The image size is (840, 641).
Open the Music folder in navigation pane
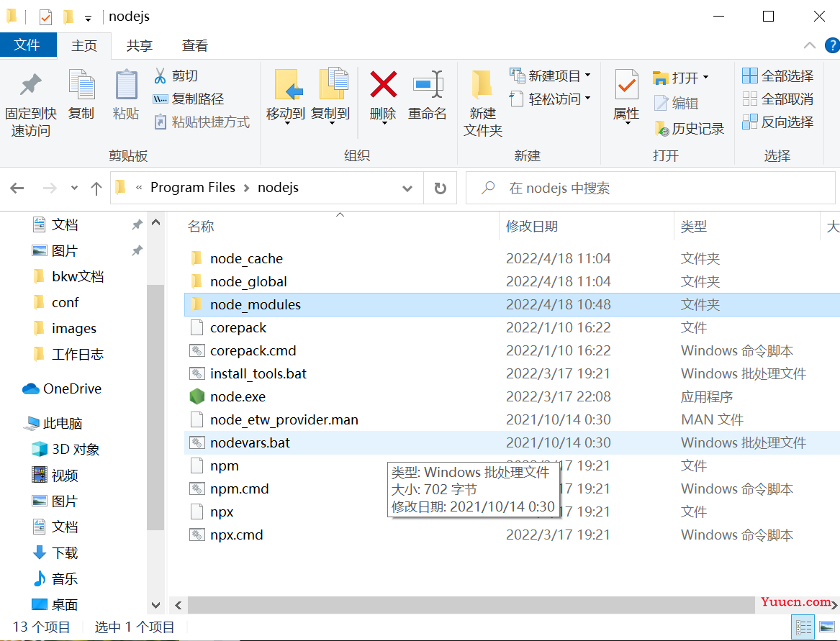tap(55, 579)
